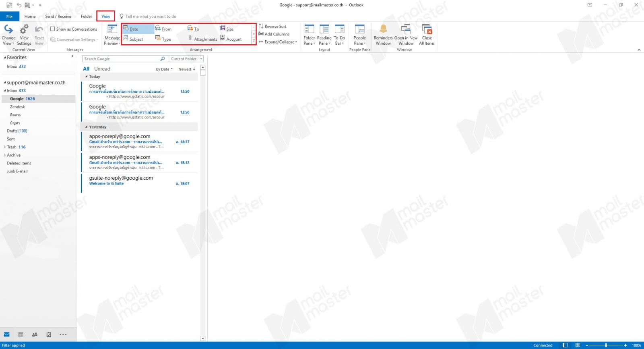Minimize the folder pane

(x=72, y=56)
